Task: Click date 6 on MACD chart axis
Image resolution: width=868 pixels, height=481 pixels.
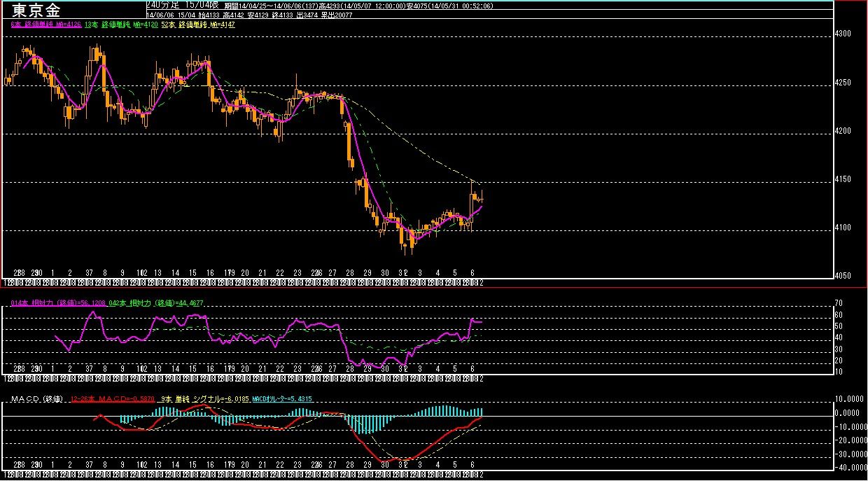Action: coord(472,465)
